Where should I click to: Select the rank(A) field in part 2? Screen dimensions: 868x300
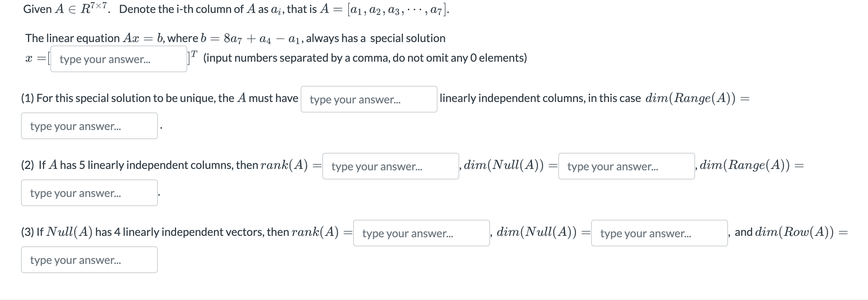[x=390, y=166]
